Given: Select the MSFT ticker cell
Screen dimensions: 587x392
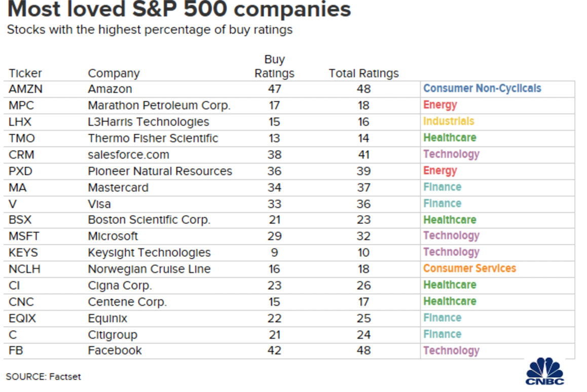Looking at the screenshot, I should coord(24,236).
